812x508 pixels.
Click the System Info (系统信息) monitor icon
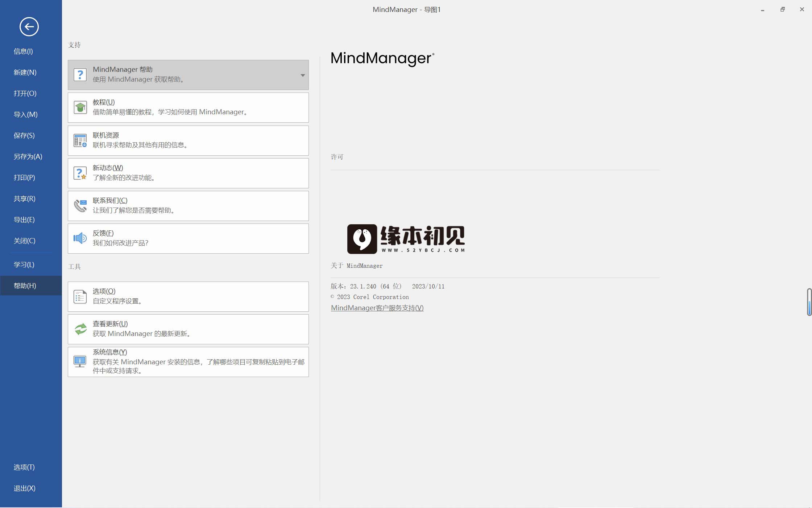[80, 362]
